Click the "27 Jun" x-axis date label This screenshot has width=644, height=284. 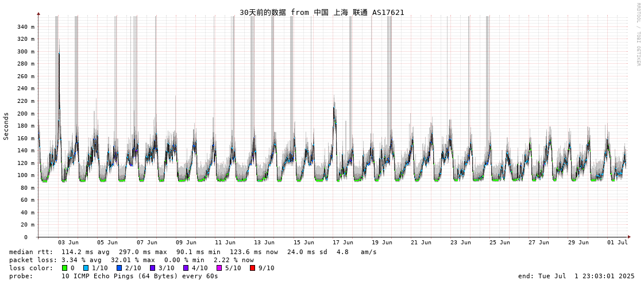[539, 243]
